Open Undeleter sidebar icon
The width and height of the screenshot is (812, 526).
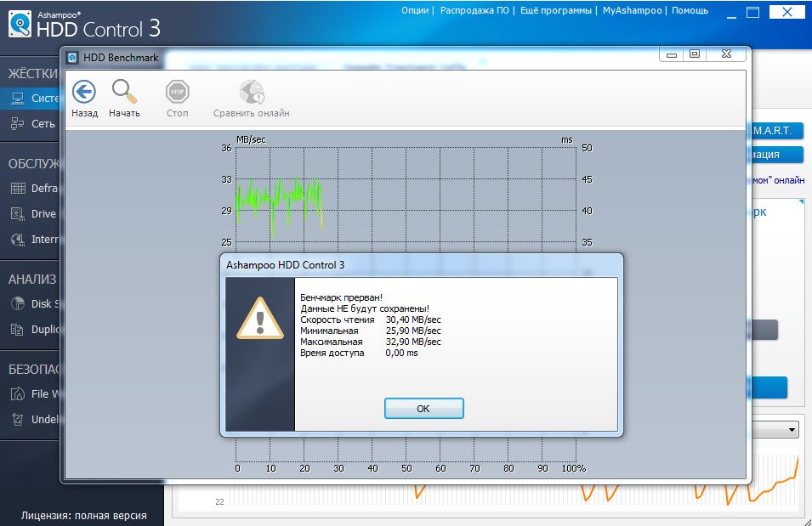18,419
